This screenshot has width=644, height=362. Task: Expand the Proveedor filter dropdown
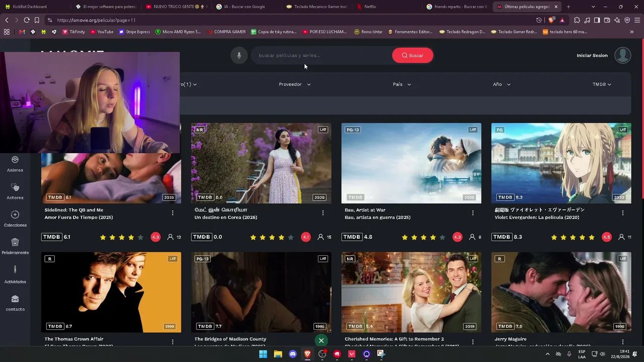295,84
